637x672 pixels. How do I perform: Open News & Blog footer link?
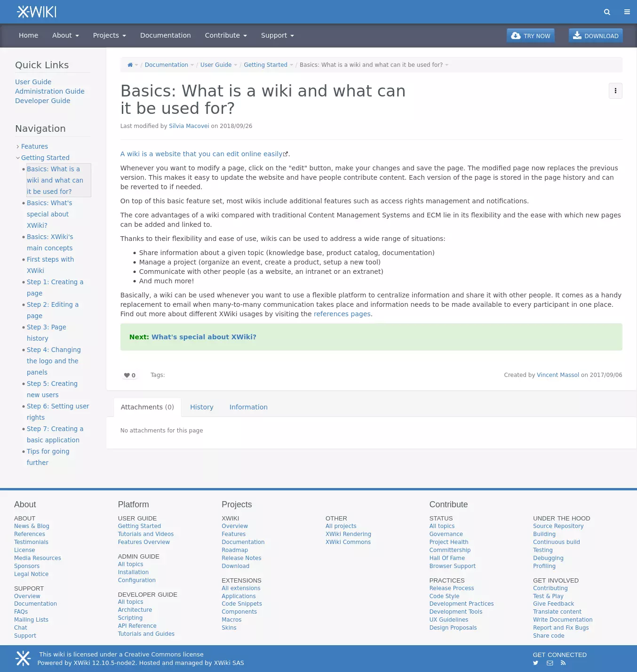(x=32, y=526)
